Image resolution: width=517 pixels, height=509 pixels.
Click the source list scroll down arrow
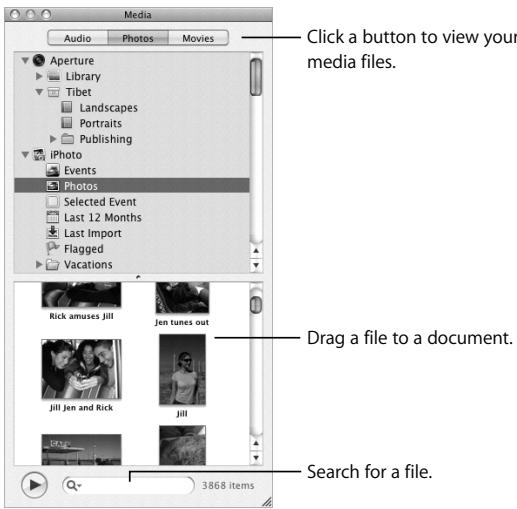tap(256, 265)
